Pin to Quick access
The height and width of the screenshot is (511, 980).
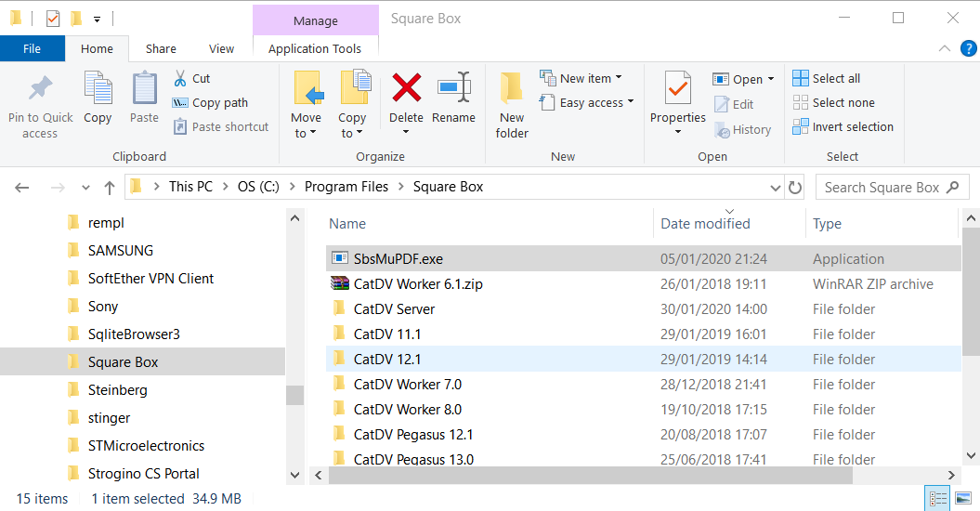[40, 106]
